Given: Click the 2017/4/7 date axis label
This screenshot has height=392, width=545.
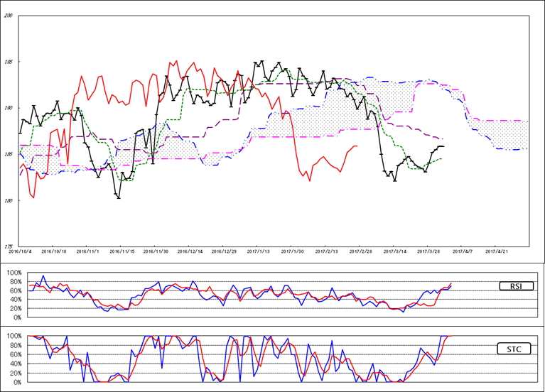Looking at the screenshot, I should click(x=463, y=251).
